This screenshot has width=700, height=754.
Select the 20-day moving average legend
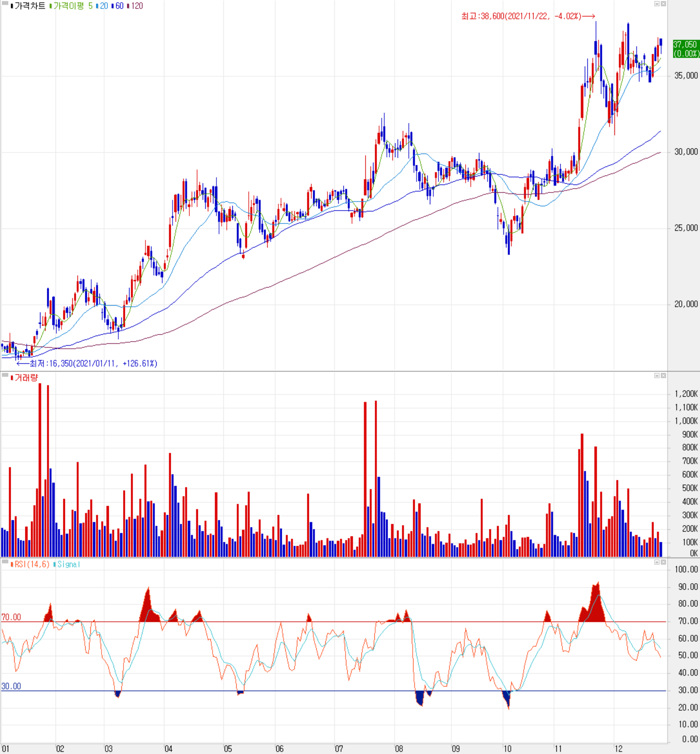(102, 6)
